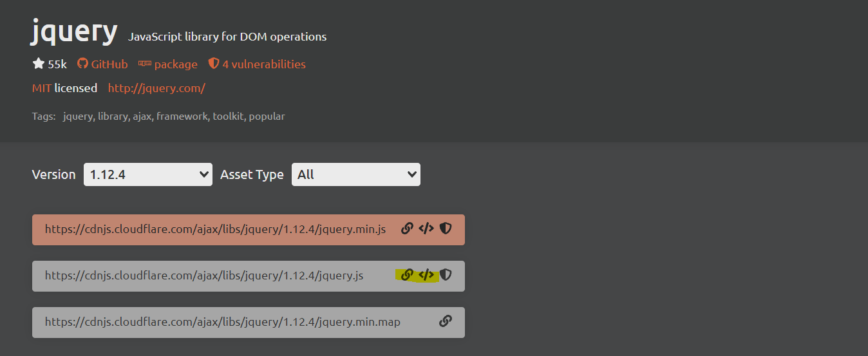The height and width of the screenshot is (356, 868).
Task: Select the jquery.js CDN URL text
Action: click(204, 276)
